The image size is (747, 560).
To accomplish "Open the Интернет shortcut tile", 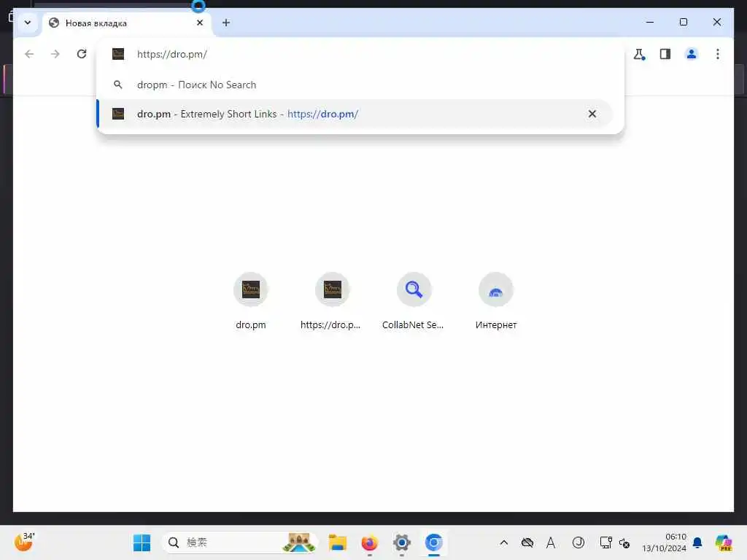I will (x=495, y=301).
